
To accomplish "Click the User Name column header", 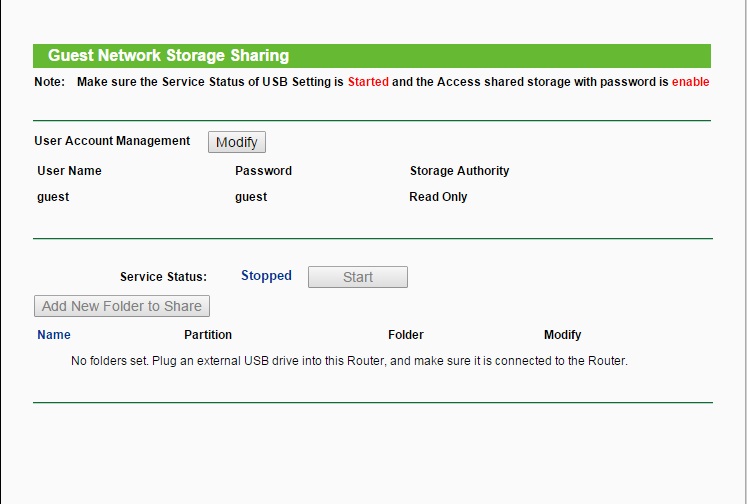I will pyautogui.click(x=69, y=171).
